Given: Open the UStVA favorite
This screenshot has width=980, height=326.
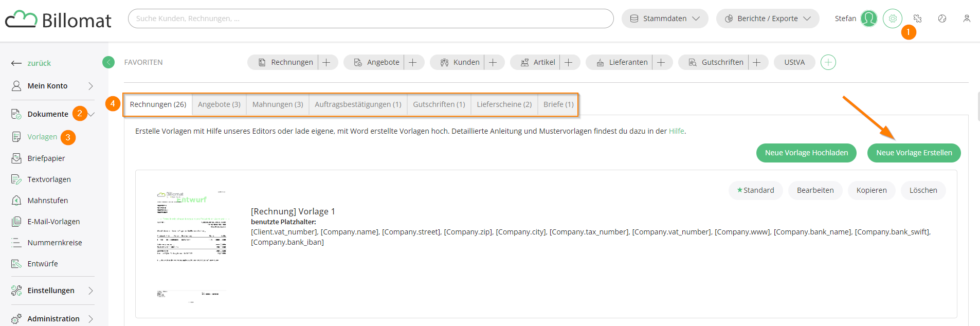Looking at the screenshot, I should pos(794,62).
